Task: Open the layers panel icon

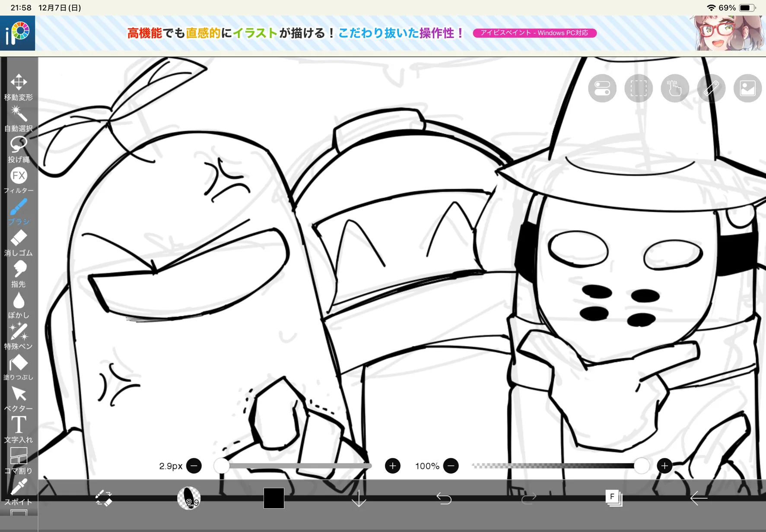Action: (613, 498)
